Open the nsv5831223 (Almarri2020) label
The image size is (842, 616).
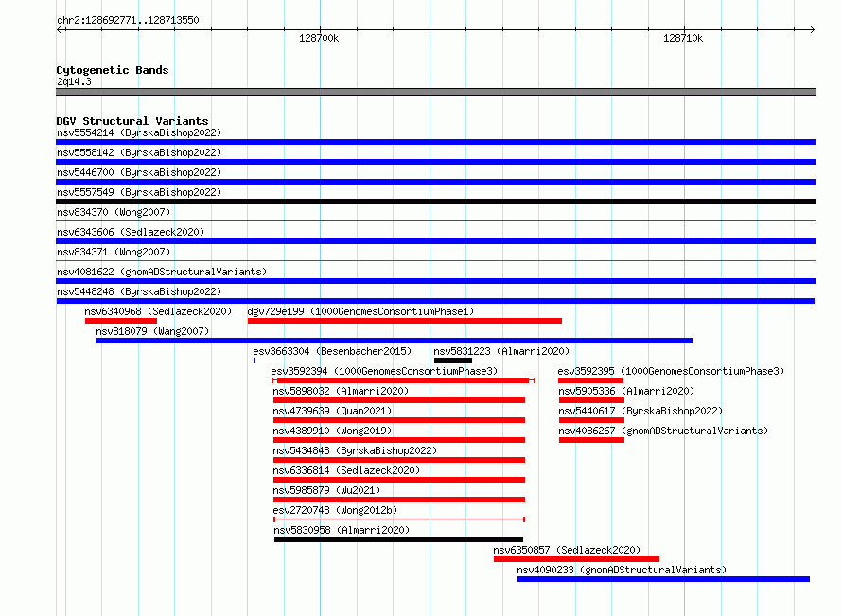tap(501, 351)
